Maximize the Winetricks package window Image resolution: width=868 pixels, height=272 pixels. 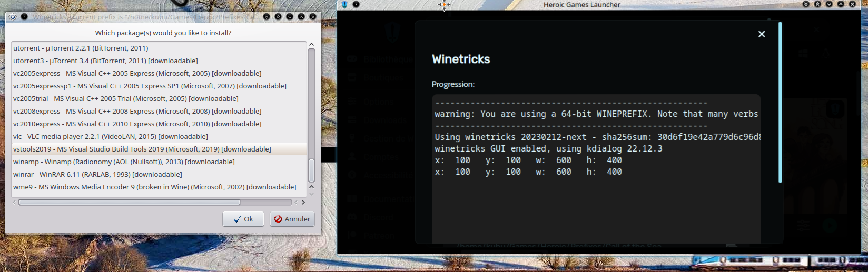tap(301, 17)
